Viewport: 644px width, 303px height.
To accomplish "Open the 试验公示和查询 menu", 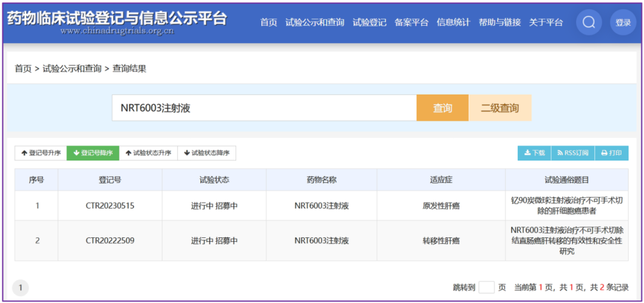I will click(315, 23).
